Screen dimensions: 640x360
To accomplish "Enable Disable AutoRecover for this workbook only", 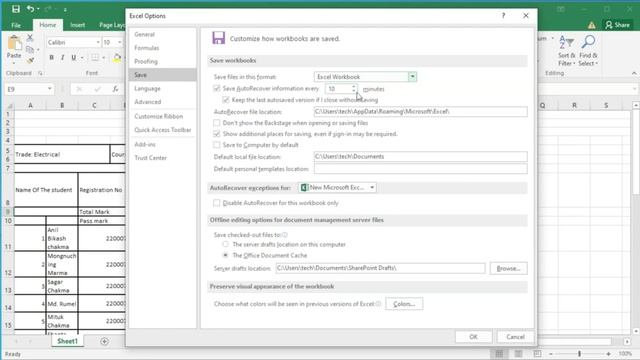I will [x=217, y=202].
